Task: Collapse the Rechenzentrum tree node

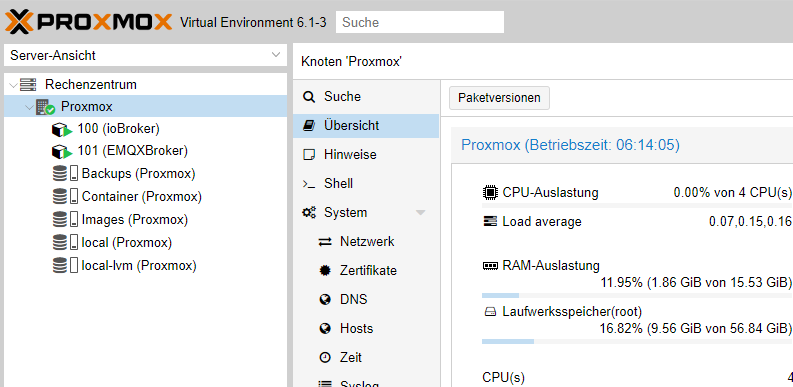Action: click(x=13, y=84)
